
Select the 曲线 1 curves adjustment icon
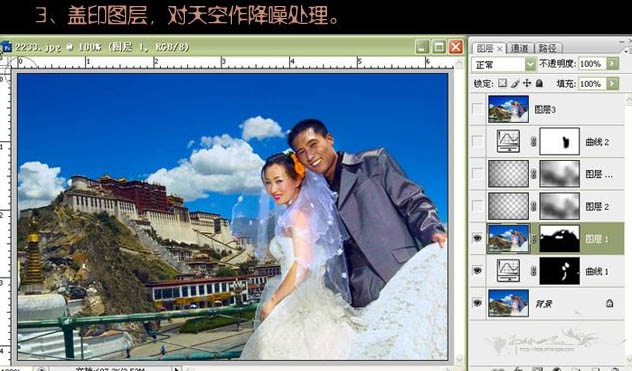click(508, 271)
